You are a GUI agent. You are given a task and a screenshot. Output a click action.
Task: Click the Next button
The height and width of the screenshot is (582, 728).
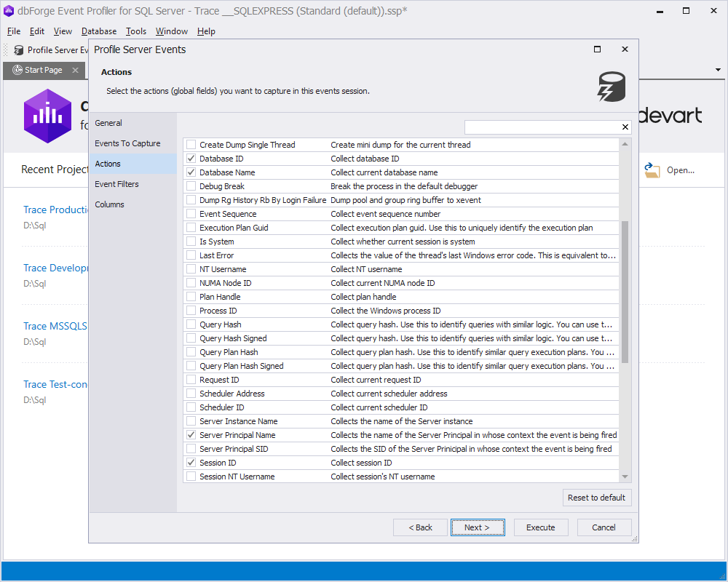point(478,527)
